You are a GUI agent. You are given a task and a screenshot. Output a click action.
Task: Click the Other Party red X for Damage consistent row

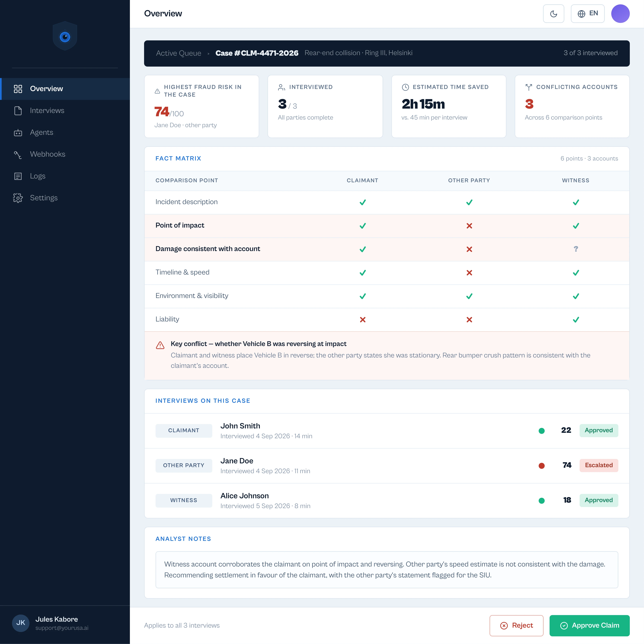coord(469,249)
